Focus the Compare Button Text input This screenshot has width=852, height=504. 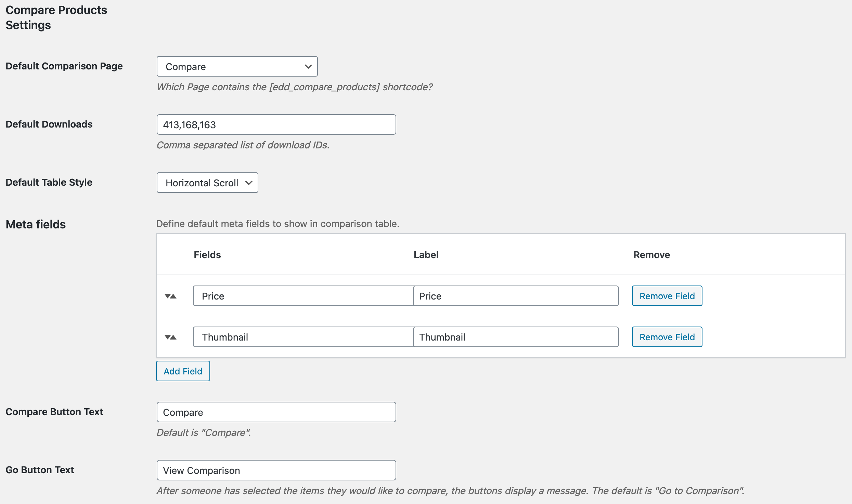276,412
